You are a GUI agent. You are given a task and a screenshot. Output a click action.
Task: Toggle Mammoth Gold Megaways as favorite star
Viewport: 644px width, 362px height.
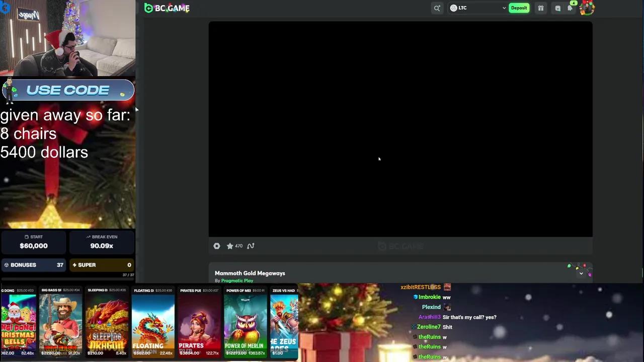tap(230, 246)
